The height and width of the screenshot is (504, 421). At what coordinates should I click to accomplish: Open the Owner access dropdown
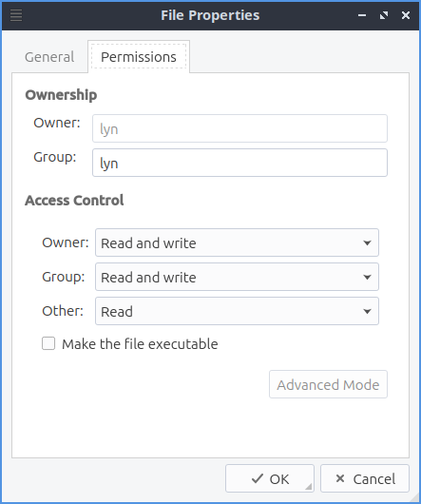pyautogui.click(x=237, y=242)
